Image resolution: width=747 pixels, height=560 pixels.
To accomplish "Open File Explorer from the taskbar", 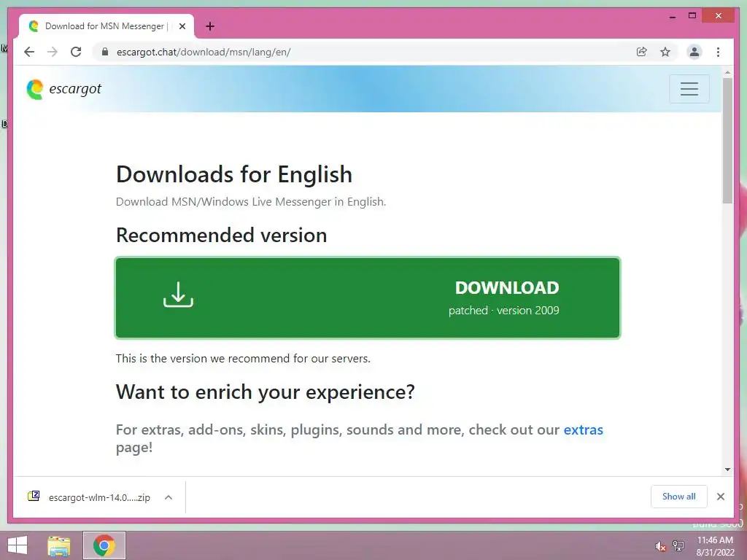I will pyautogui.click(x=59, y=545).
